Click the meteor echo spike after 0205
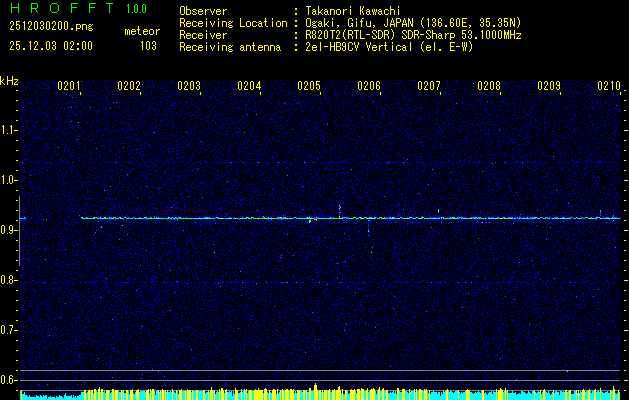The image size is (629, 400). [x=339, y=211]
